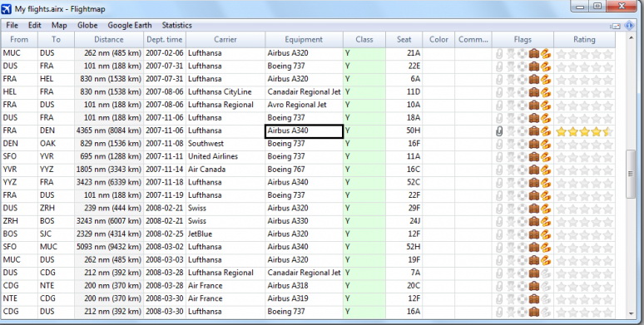Set fifth star rating in DEN-OAK row
Viewport: 644px width, 325px height.
(x=608, y=145)
